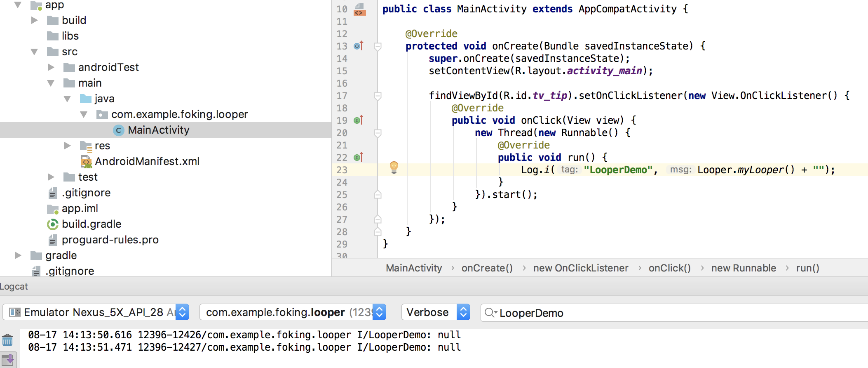Select the libs folder in project tree
The height and width of the screenshot is (368, 868).
pos(70,36)
